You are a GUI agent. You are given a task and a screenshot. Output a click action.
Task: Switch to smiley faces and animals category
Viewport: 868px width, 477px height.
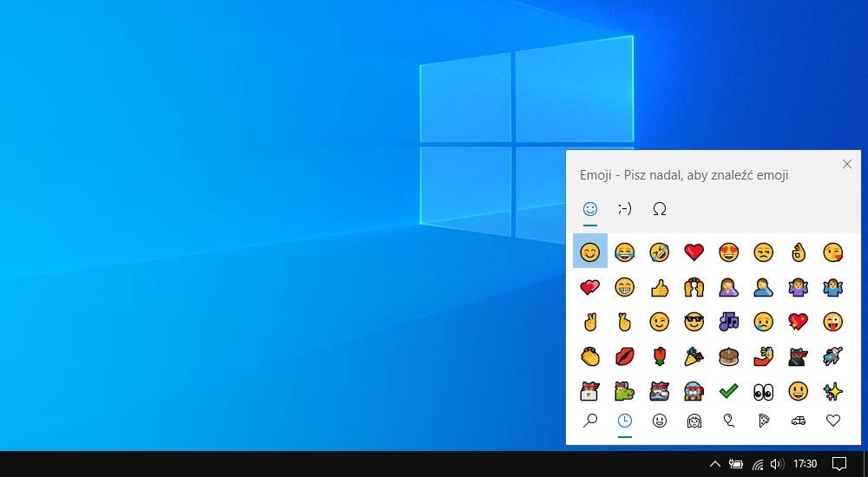(x=660, y=421)
